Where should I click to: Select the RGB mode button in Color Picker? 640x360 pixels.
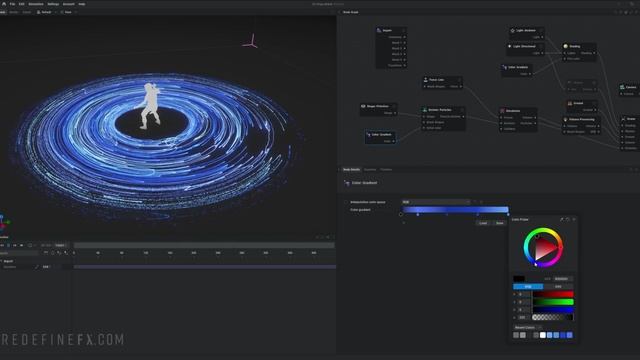(x=528, y=287)
